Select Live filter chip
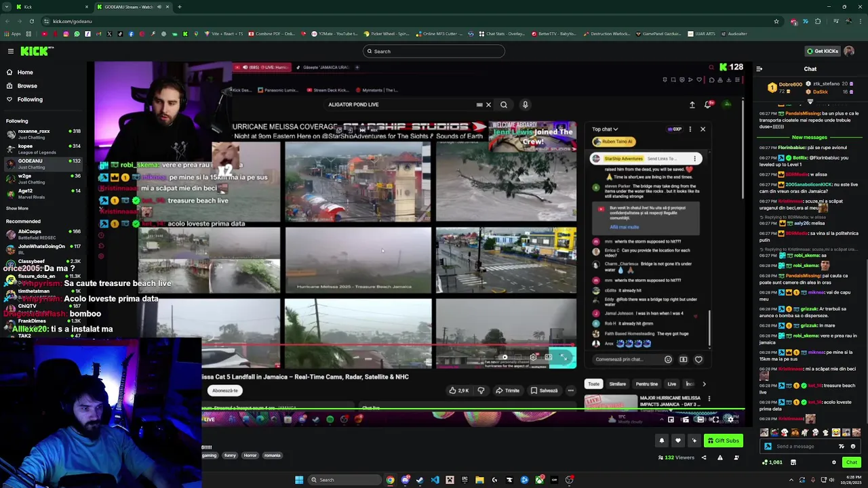 tap(671, 384)
